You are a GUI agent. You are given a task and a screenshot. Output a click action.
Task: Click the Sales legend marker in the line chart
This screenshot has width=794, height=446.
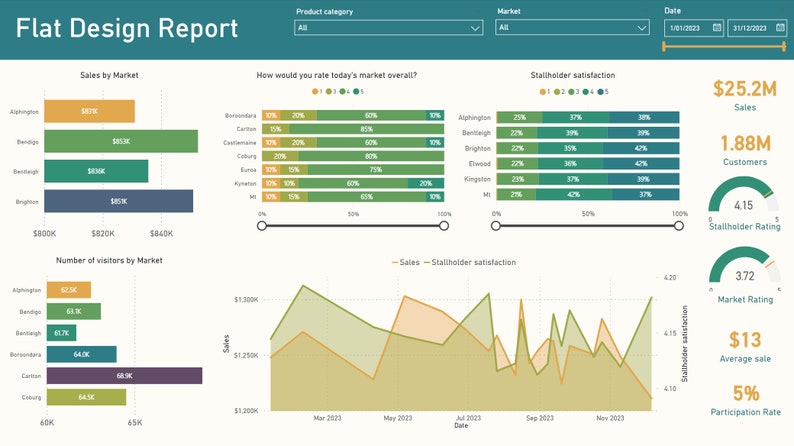click(x=395, y=262)
